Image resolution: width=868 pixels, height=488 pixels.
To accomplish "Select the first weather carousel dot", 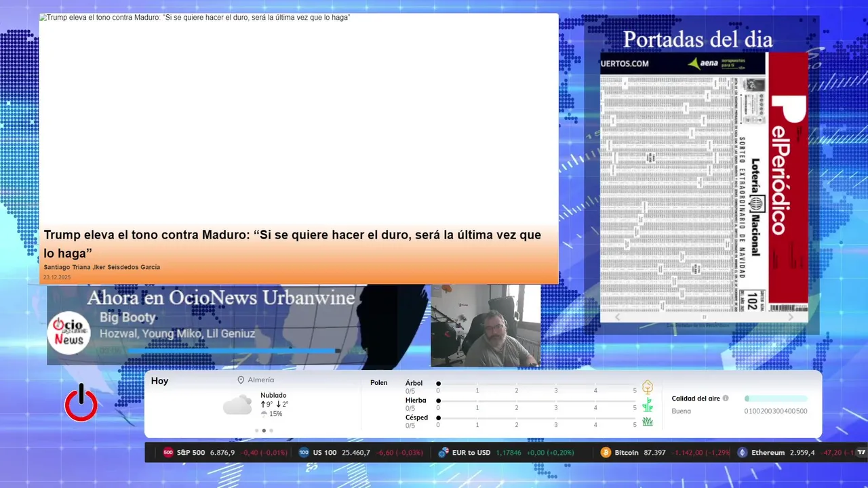I will tap(256, 430).
